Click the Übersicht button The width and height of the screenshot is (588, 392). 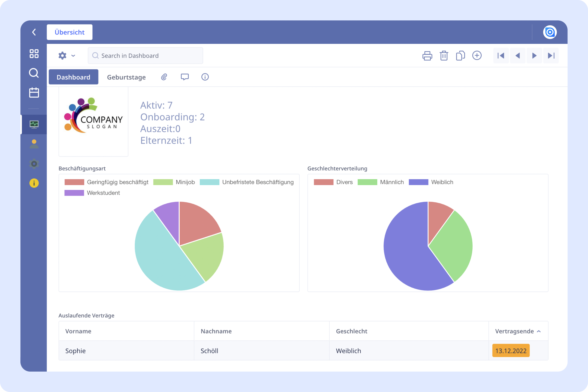[69, 32]
